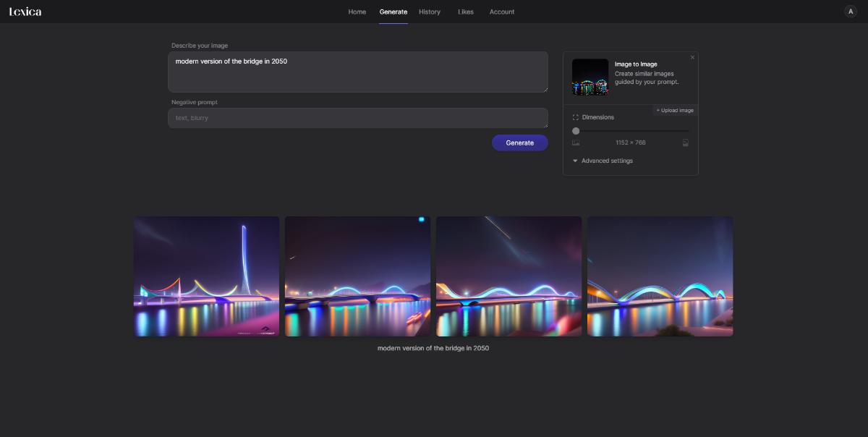The height and width of the screenshot is (437, 868).
Task: Click the portrait orientation icon under slider
Action: pyautogui.click(x=685, y=143)
